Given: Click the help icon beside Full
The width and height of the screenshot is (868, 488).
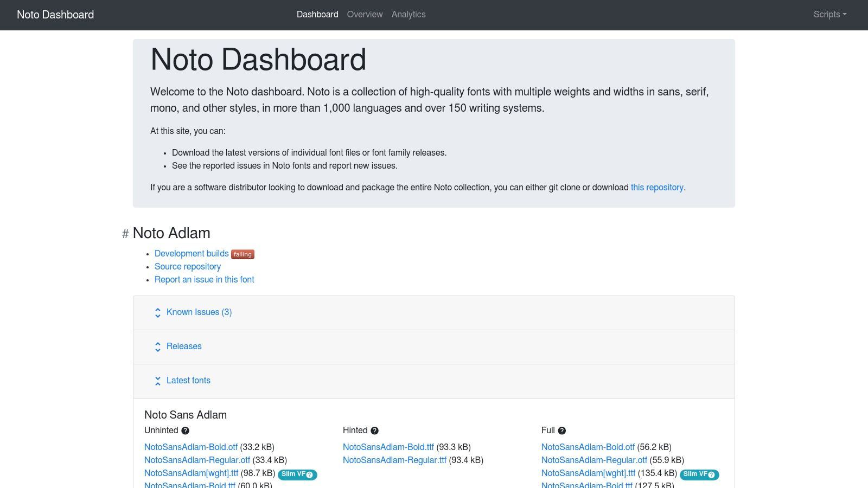Looking at the screenshot, I should [561, 431].
